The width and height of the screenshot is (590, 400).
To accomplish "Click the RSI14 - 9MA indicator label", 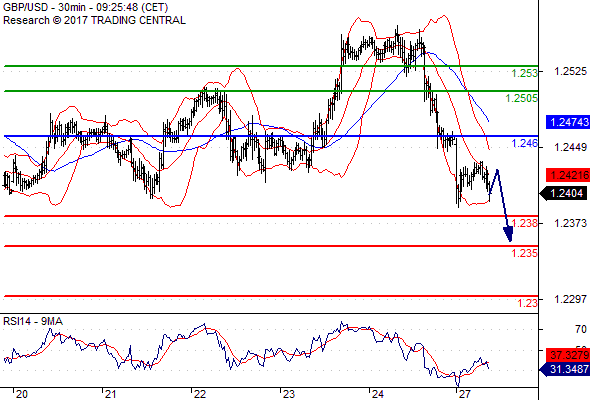I will coord(33,321).
